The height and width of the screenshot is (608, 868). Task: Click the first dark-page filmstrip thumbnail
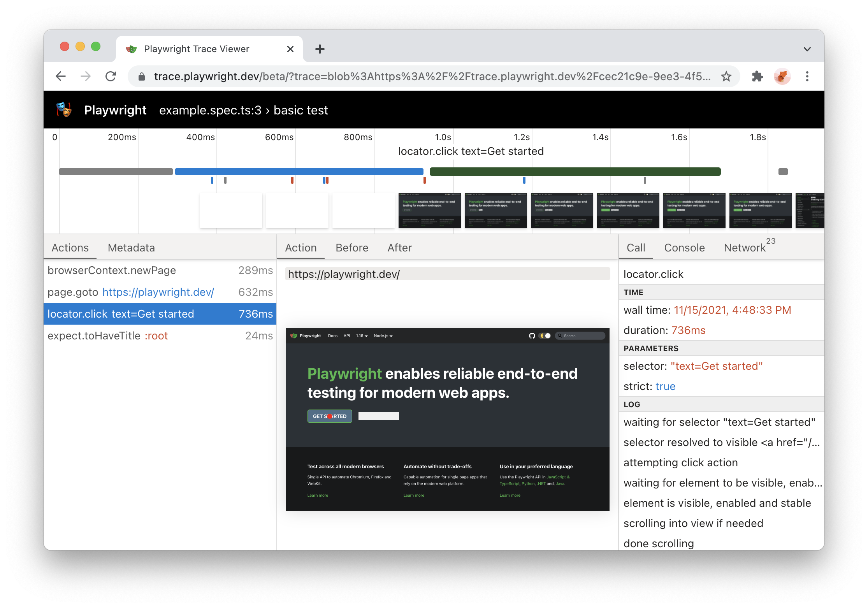[430, 211]
